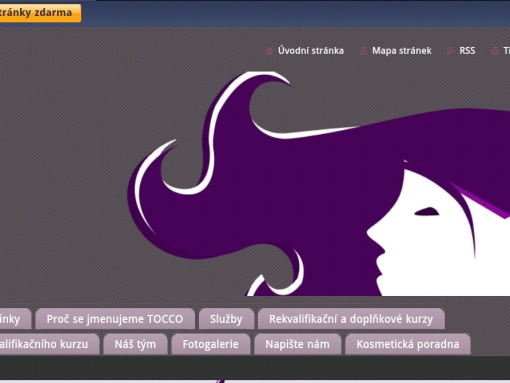Screen dimensions: 510x383
Task: Switch to the Fotogalerie tab
Action: 211,344
